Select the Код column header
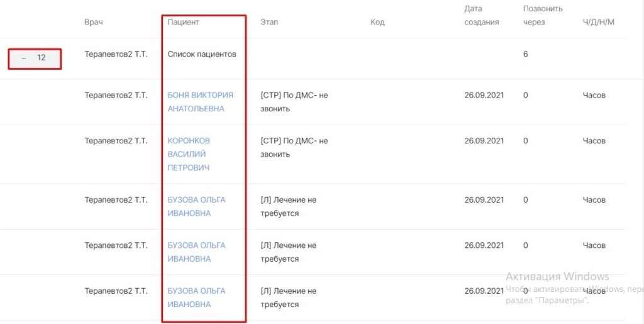Viewport: 644px width, 324px height. pos(377,22)
